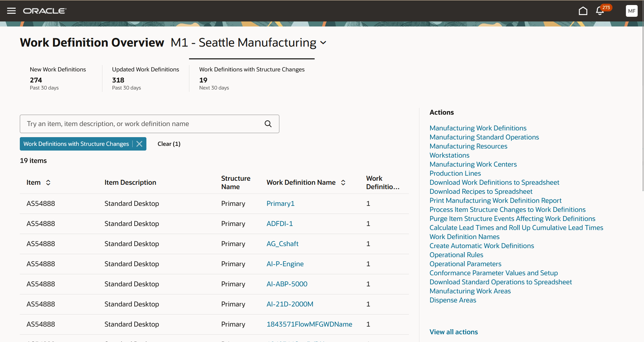Select the Updated Work Definitions tile
This screenshot has width=644, height=342.
tap(145, 78)
